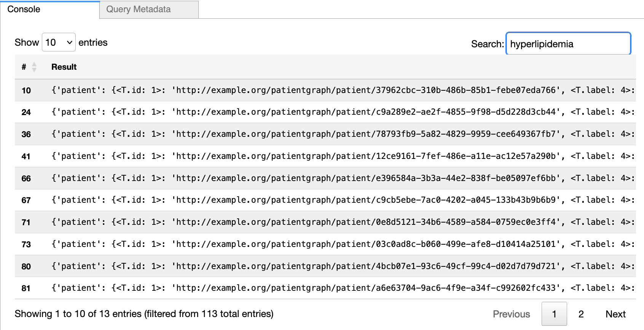Screen dimensions: 644x330
Task: Go to the Next page
Action: [615, 314]
